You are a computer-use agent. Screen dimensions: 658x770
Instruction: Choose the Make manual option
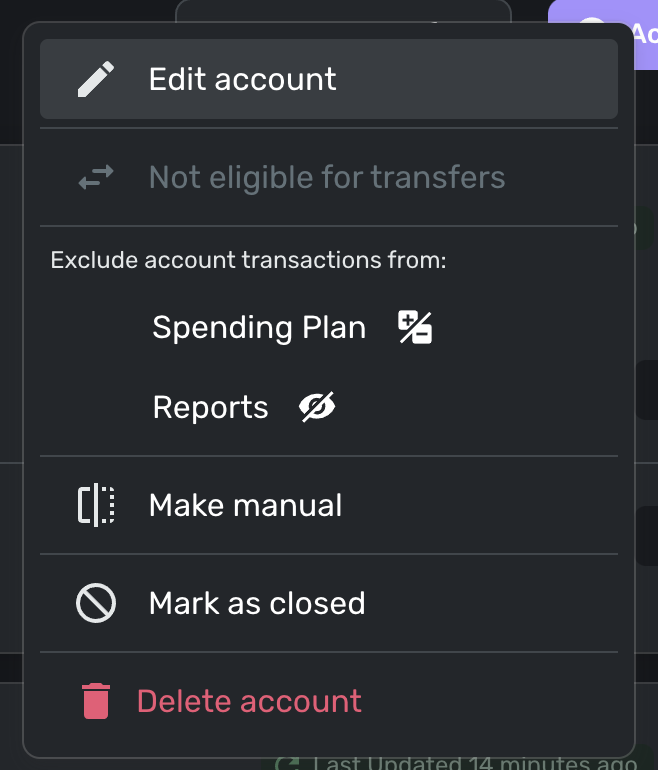[x=245, y=505]
